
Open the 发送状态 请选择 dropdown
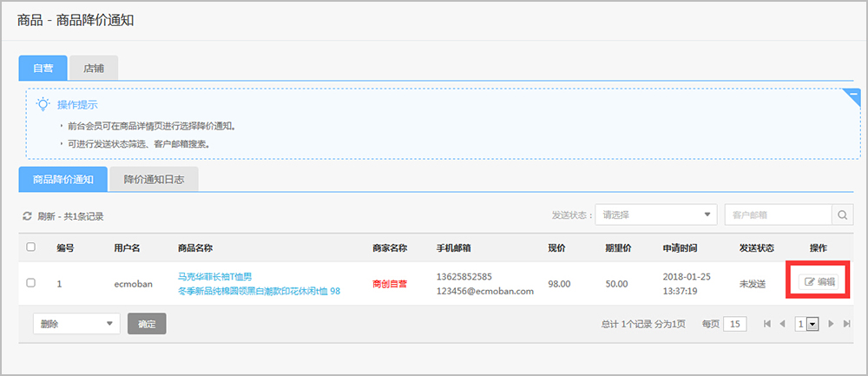click(656, 214)
